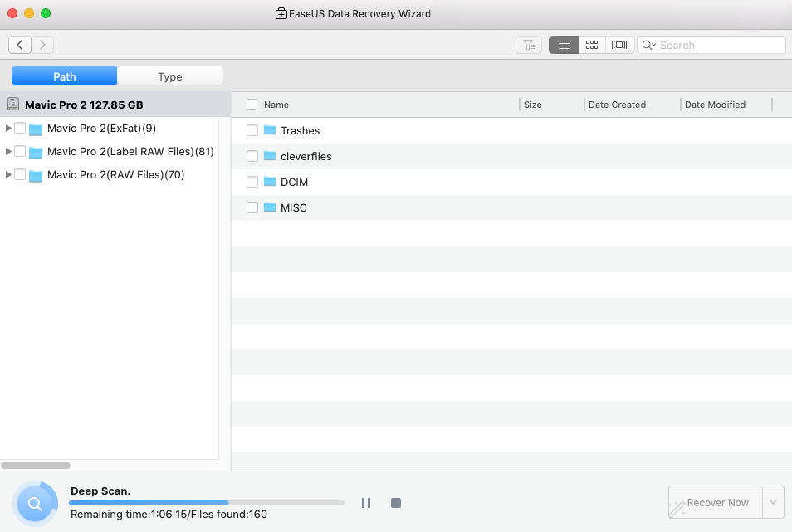Click the Recover Now button

point(716,502)
